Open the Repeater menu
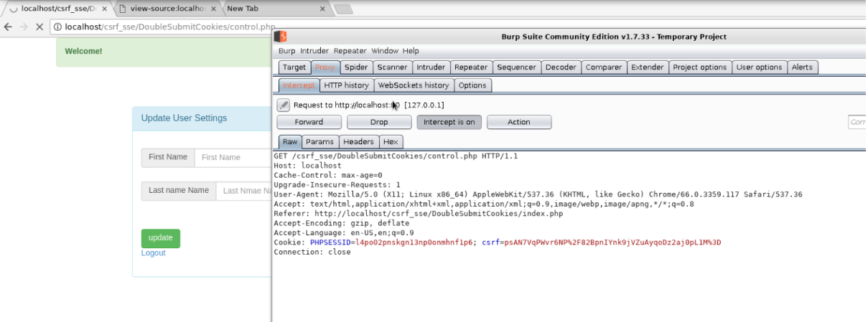This screenshot has height=322, width=868. click(x=350, y=51)
